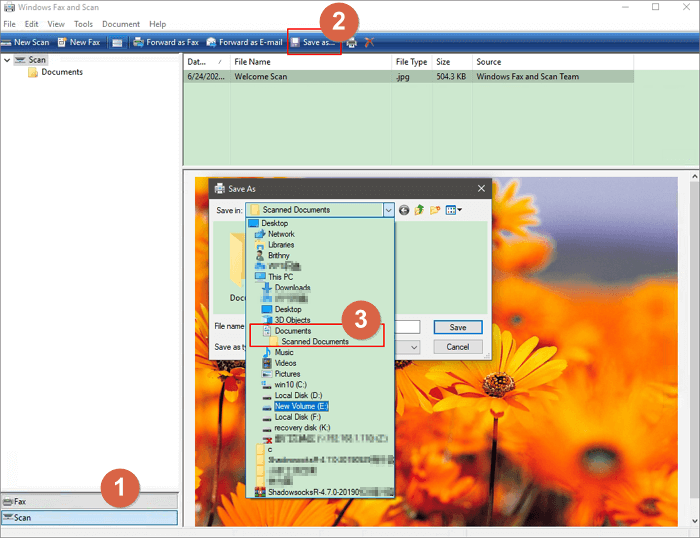Choose recovery disk (K:) drive

point(296,428)
